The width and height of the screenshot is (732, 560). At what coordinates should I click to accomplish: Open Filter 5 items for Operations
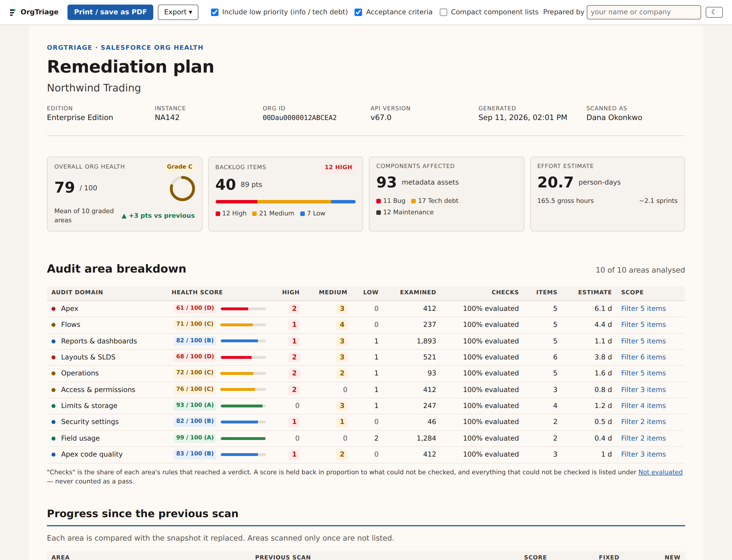643,373
